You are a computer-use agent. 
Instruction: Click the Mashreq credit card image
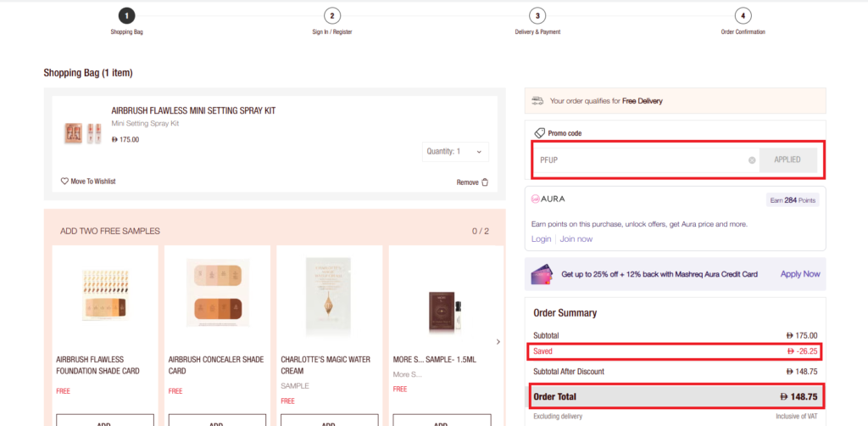542,274
